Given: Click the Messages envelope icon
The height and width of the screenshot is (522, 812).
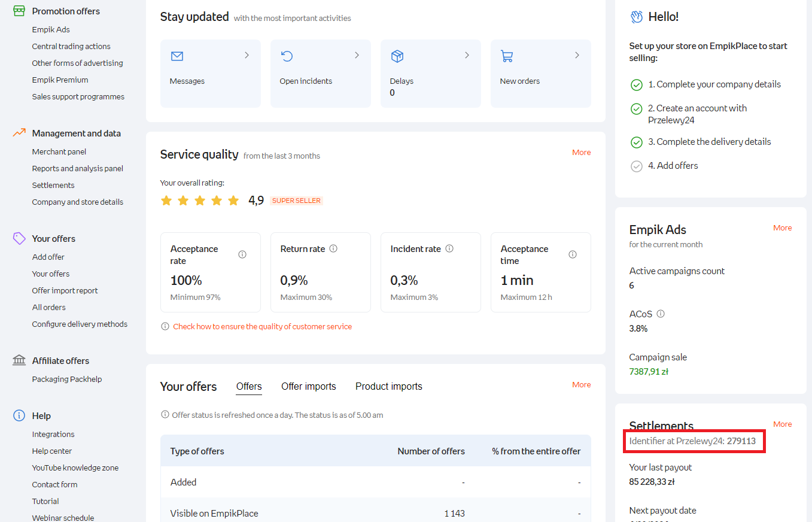Looking at the screenshot, I should point(177,56).
